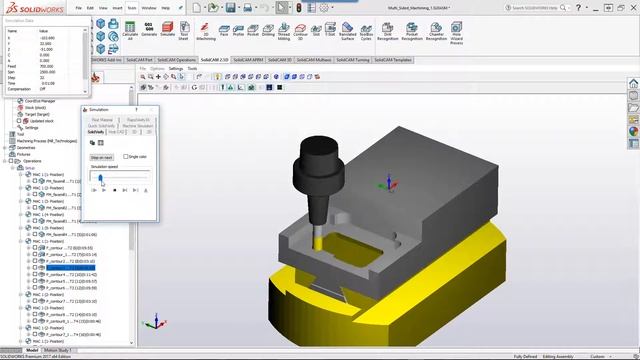Screen dimensions: 640x360
Task: Add a T-Slot operation
Action: pos(330,29)
